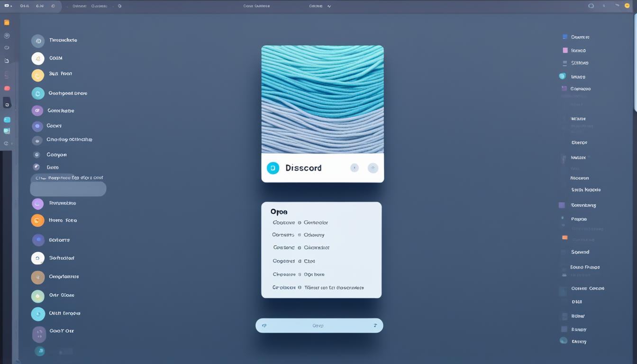The image size is (637, 364).
Task: Click the orange square icon in far-left dock
Action: tap(7, 22)
